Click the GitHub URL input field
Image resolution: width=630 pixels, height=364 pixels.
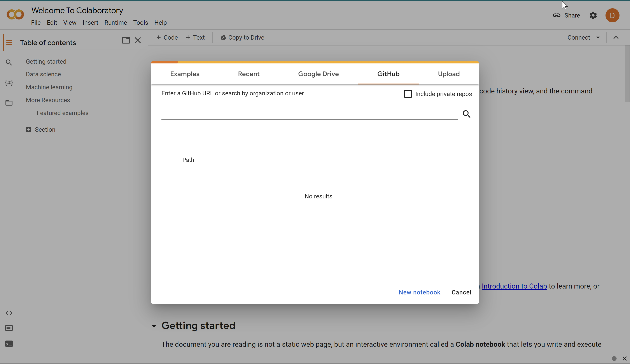pyautogui.click(x=309, y=114)
